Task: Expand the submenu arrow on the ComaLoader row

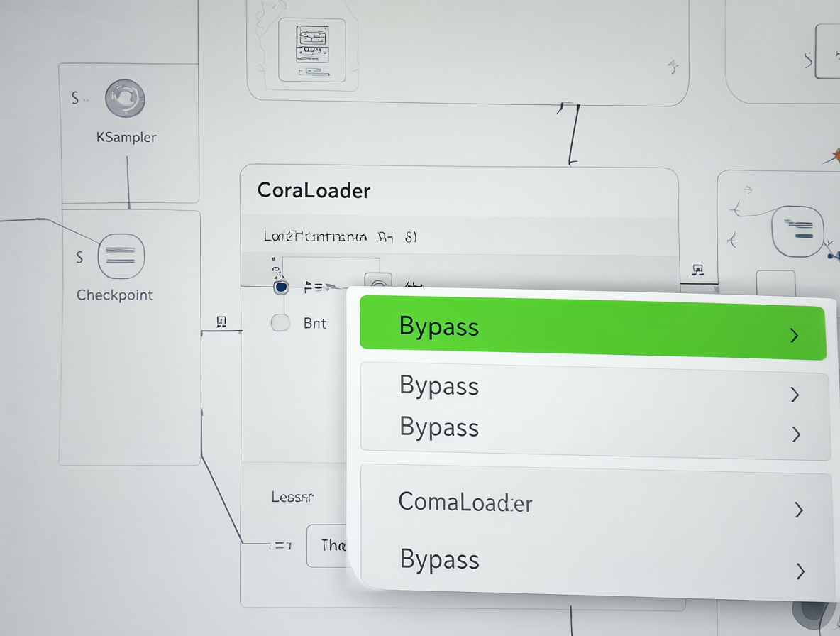Action: (x=799, y=510)
